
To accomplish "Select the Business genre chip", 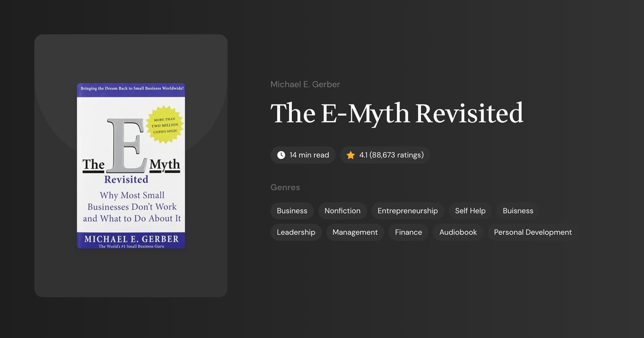I will tap(292, 211).
